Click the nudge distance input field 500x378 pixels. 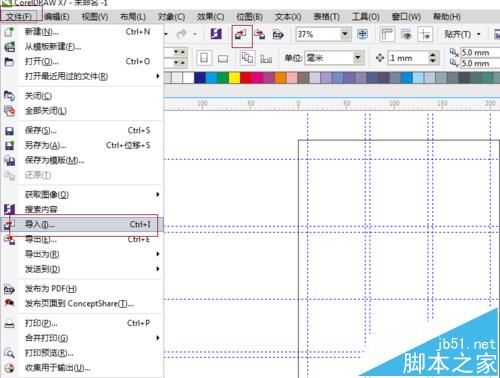tap(407, 58)
